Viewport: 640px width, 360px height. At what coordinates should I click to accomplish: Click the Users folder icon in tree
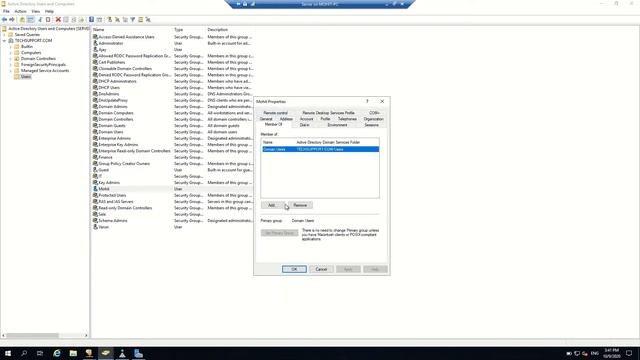click(x=17, y=77)
